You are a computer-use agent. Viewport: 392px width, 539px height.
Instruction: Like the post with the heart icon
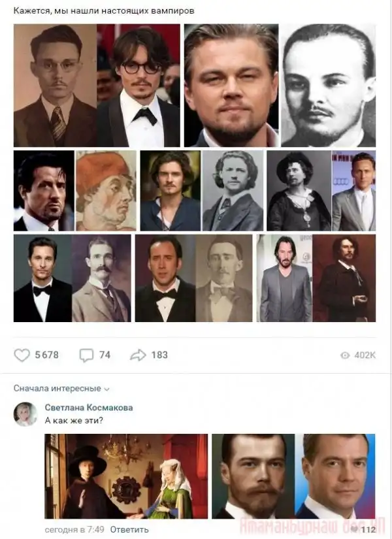[22, 355]
